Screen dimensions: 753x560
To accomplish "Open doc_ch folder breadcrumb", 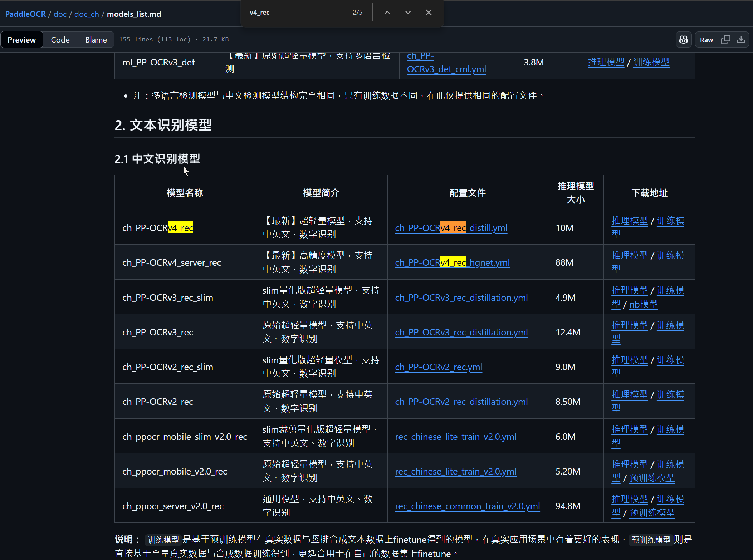I will (x=87, y=14).
